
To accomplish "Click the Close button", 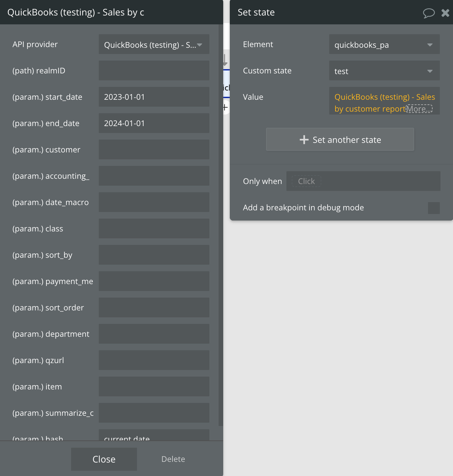I will coord(104,459).
